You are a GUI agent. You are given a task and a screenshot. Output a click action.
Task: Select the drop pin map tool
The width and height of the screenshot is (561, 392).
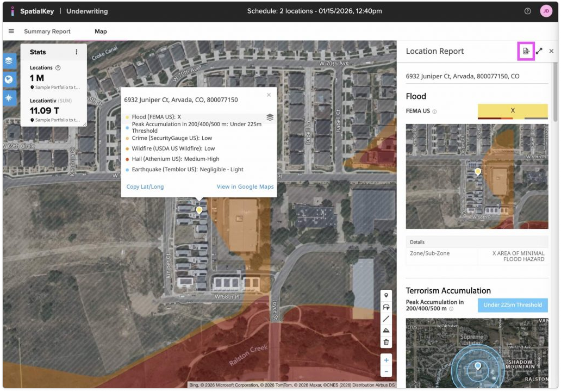(x=387, y=295)
